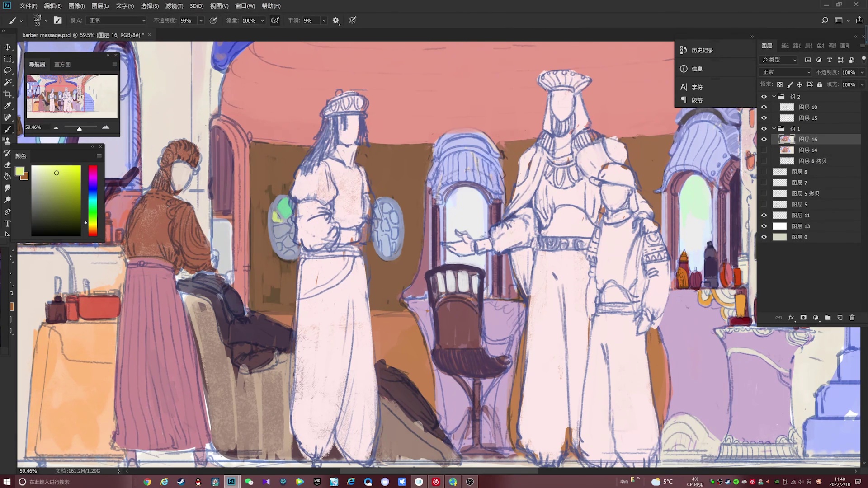The image size is (868, 488).
Task: Show 图层 8 visibility box
Action: click(764, 172)
